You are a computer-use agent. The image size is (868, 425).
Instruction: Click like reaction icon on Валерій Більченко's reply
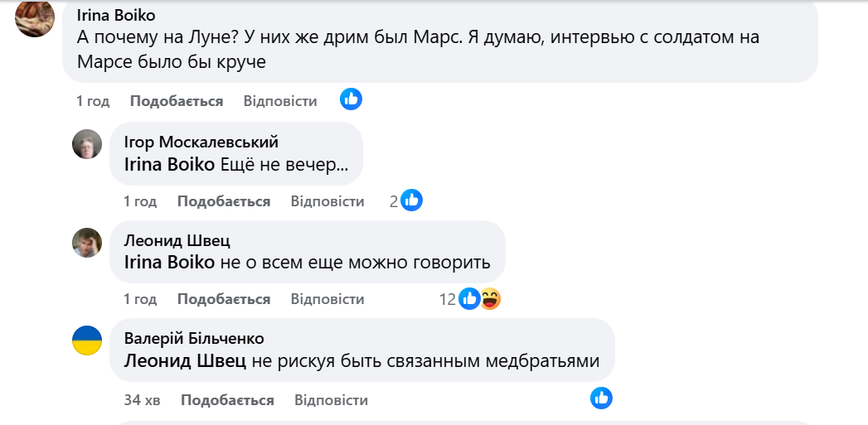[x=601, y=398]
